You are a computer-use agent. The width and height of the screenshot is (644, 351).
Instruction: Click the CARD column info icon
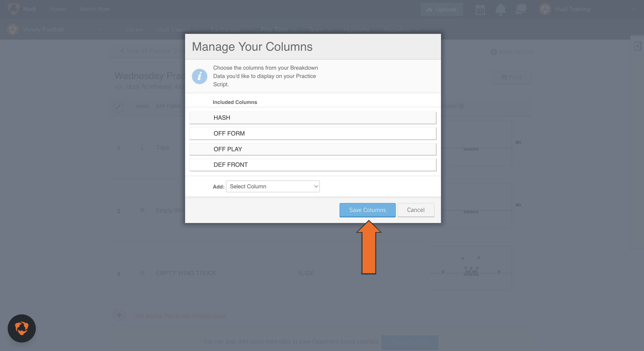tap(461, 106)
